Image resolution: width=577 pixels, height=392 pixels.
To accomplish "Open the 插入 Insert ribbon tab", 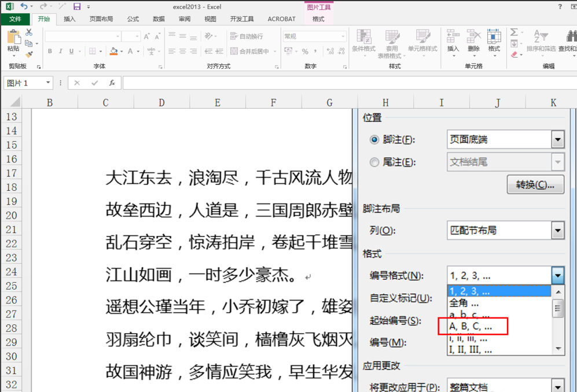I will pyautogui.click(x=69, y=19).
